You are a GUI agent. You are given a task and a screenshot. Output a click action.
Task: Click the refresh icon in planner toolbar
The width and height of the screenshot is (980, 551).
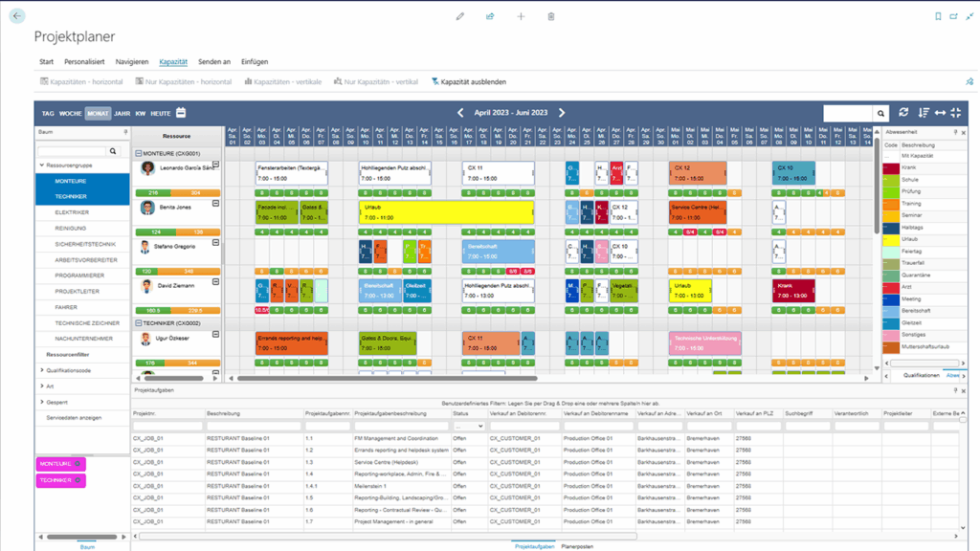[903, 113]
